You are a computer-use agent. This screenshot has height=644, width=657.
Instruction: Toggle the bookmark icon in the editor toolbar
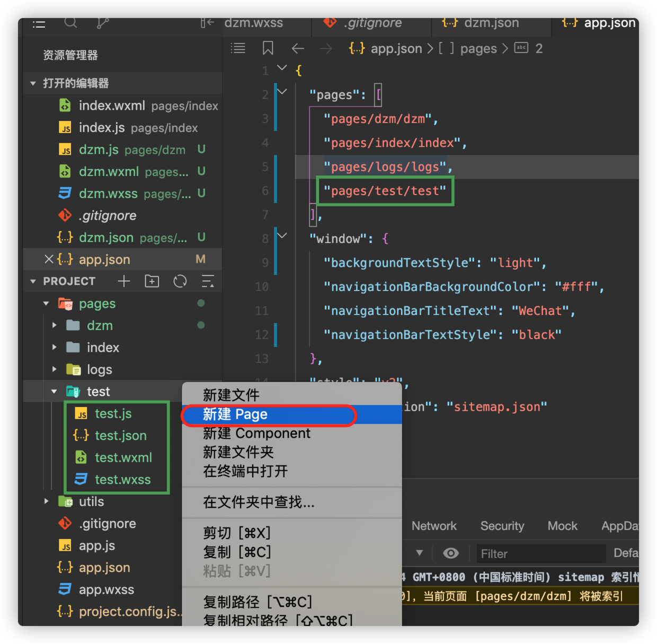pyautogui.click(x=268, y=48)
